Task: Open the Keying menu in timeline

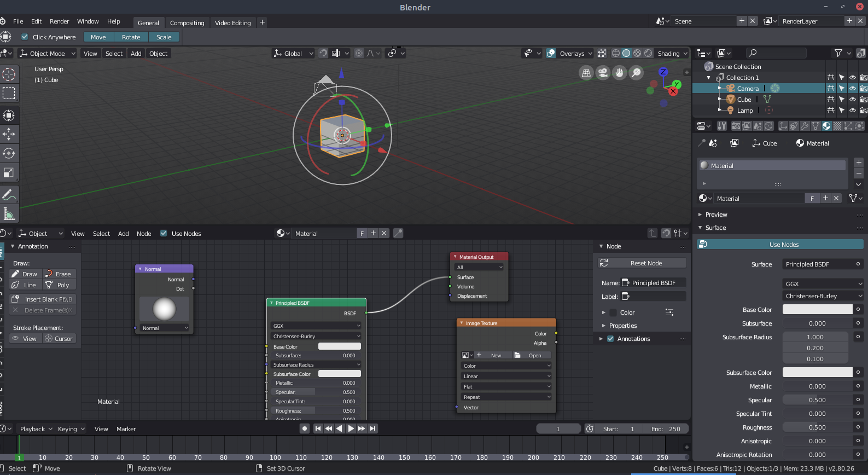Action: [71, 428]
